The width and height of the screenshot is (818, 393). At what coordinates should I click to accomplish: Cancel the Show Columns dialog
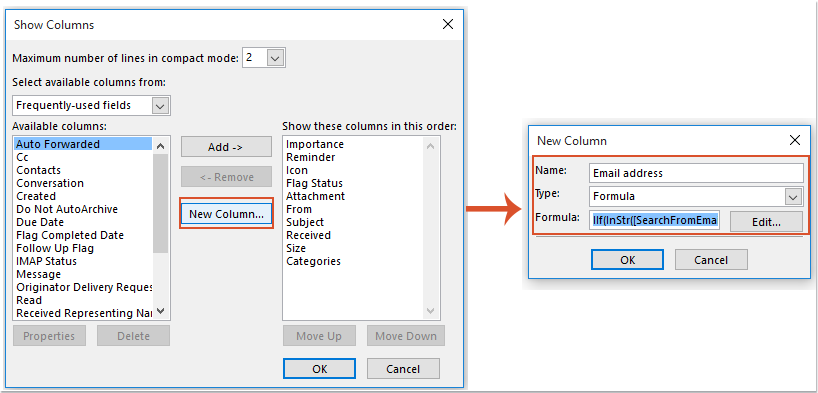tap(403, 368)
